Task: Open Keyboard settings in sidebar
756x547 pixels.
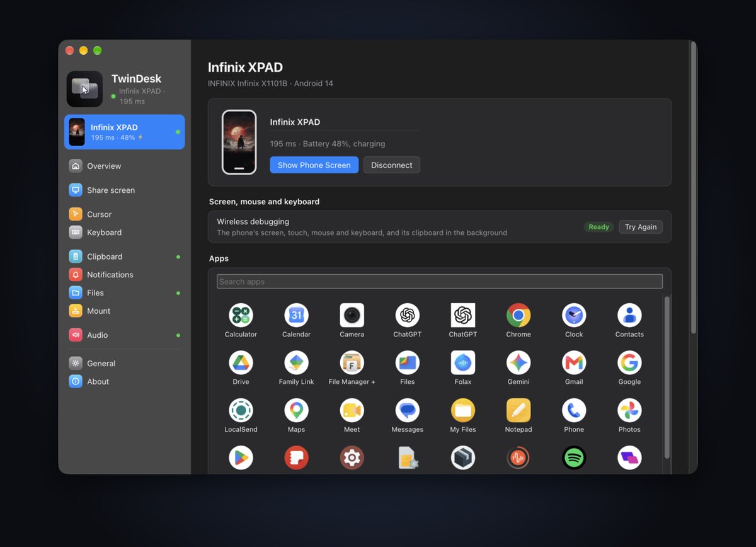Action: tap(124, 233)
